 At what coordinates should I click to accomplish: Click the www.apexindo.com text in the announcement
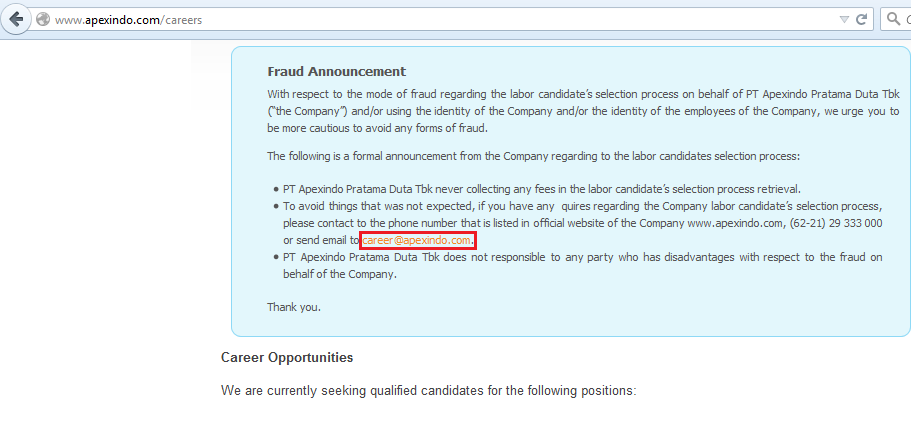tap(735, 224)
